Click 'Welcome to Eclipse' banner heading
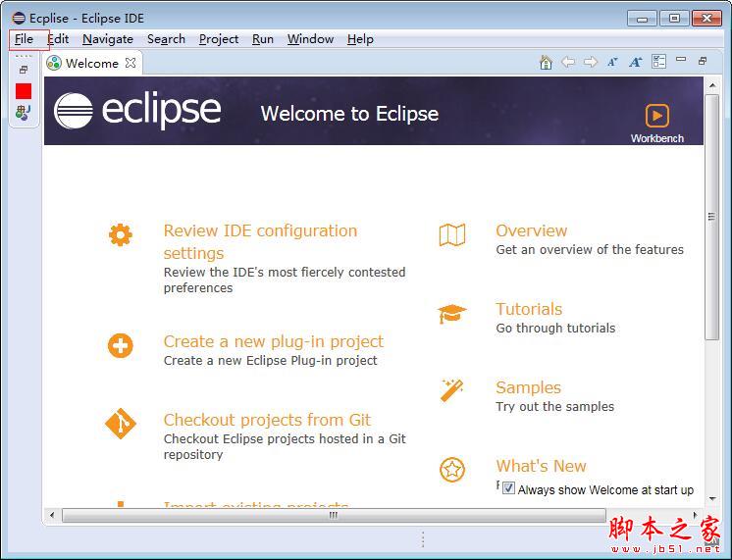This screenshot has height=560, width=732. [x=349, y=114]
